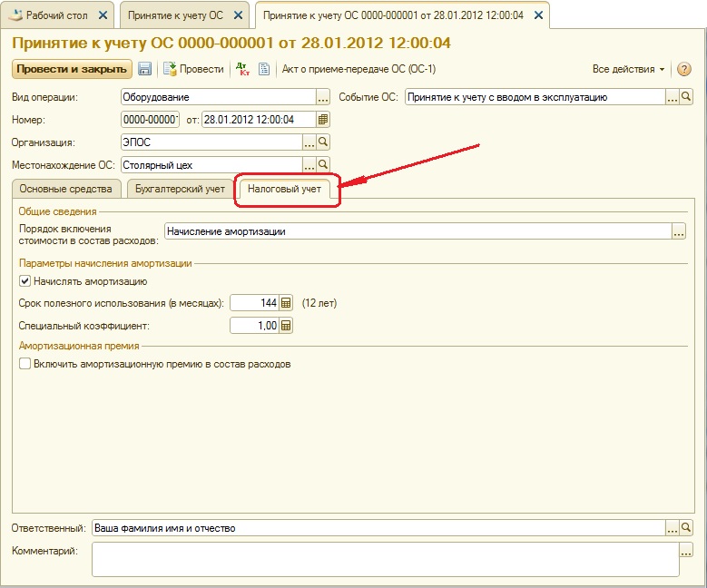Open the search magnifier for Местонахождение ОС
Image resolution: width=707 pixels, height=588 pixels.
tap(323, 164)
